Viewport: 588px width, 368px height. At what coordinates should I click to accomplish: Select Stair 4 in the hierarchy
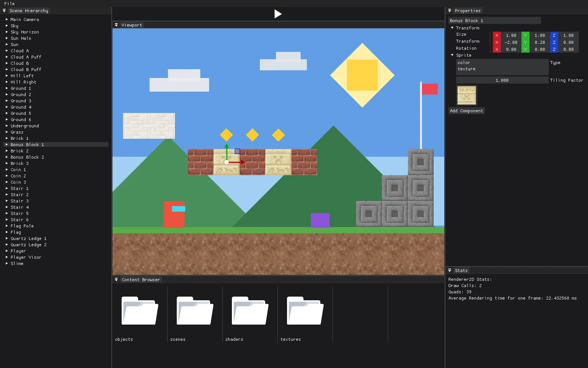pos(19,207)
